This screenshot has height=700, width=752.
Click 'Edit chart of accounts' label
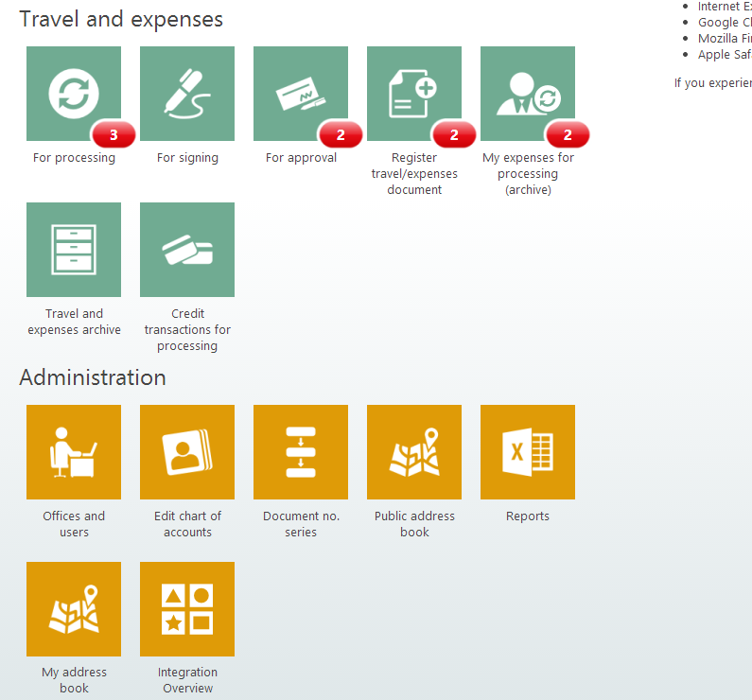[187, 524]
